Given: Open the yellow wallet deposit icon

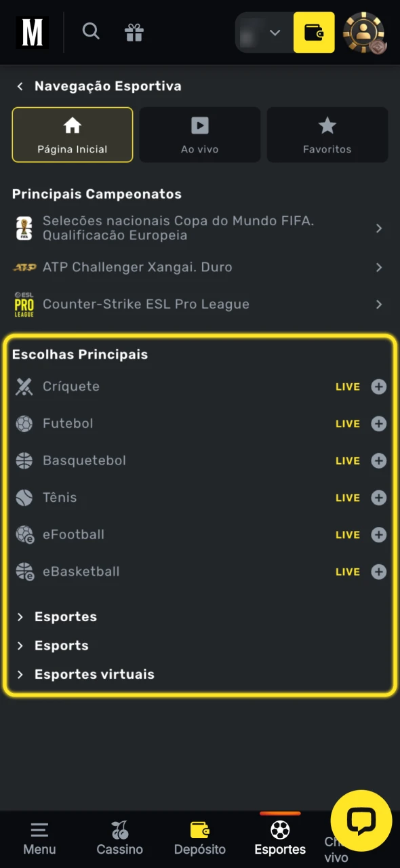Looking at the screenshot, I should pyautogui.click(x=313, y=32).
